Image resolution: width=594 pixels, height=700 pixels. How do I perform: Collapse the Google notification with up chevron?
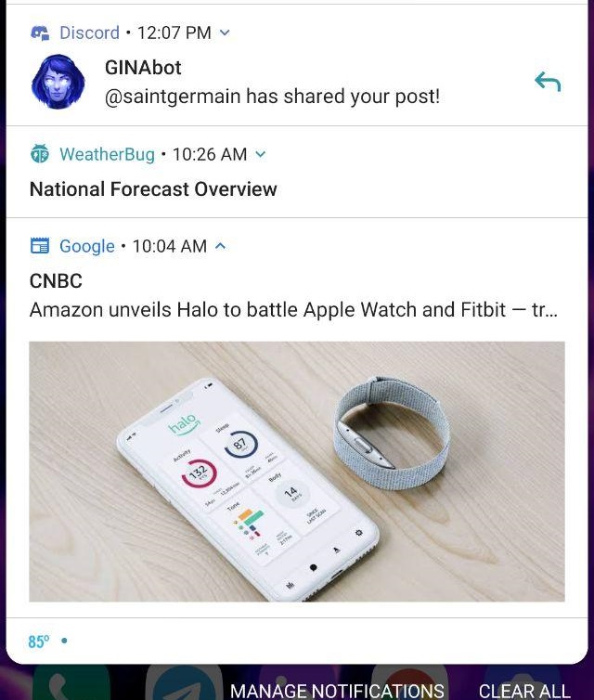[221, 246]
